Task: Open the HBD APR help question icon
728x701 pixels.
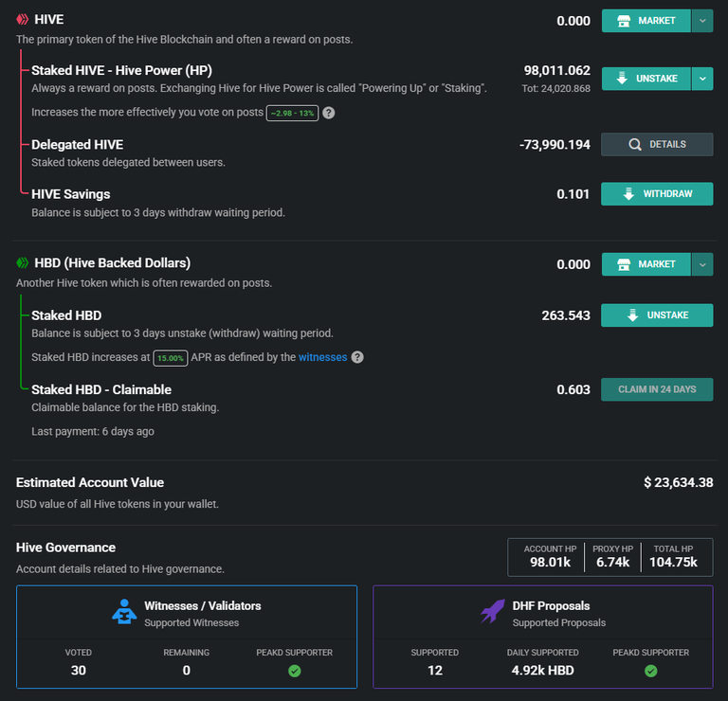Action: click(x=357, y=357)
